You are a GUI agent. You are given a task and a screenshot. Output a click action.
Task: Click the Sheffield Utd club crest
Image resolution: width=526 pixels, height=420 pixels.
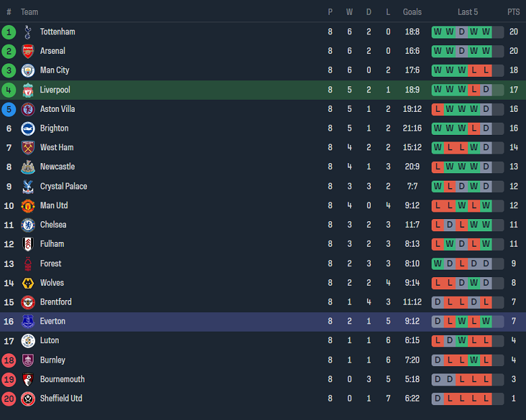point(28,398)
